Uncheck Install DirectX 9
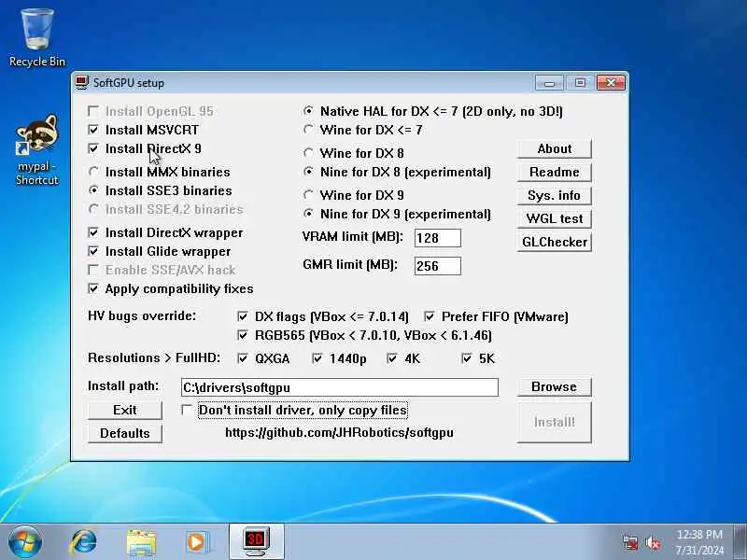 (93, 148)
